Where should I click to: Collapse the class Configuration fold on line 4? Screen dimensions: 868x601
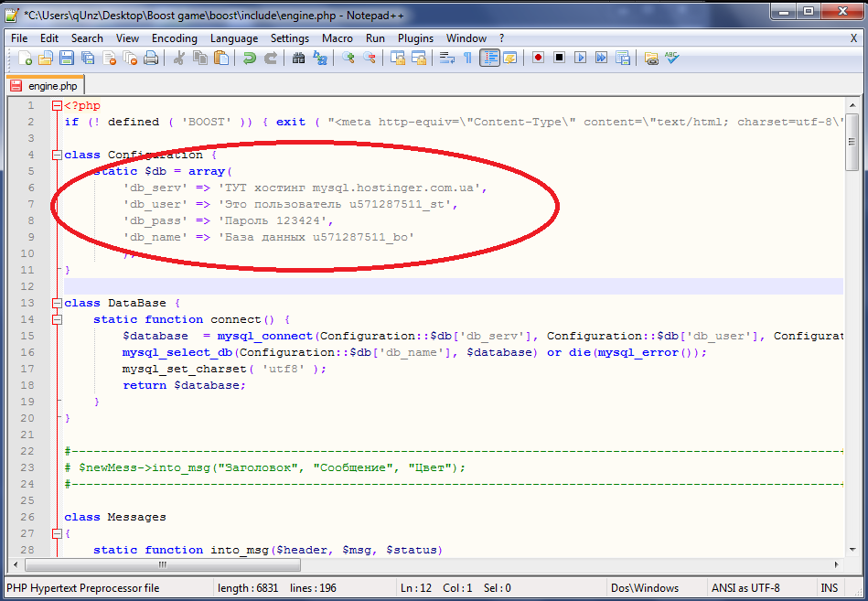(57, 155)
